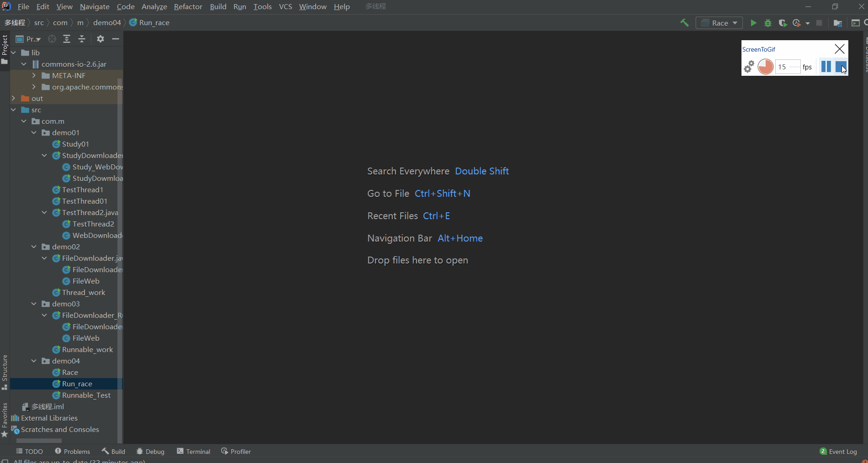Collapse the lib folder
868x463 pixels.
(14, 53)
